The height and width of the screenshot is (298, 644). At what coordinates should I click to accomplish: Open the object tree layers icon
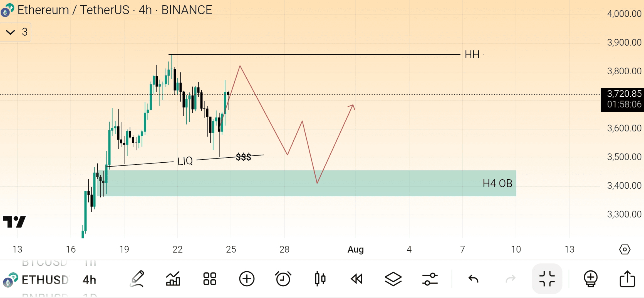[x=393, y=279]
